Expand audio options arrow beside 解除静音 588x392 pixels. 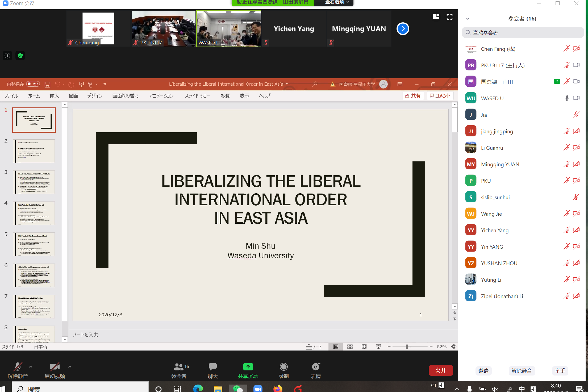tap(31, 367)
